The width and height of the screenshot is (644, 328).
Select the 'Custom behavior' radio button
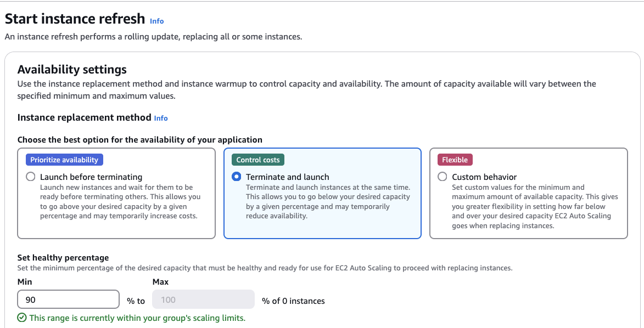(443, 176)
